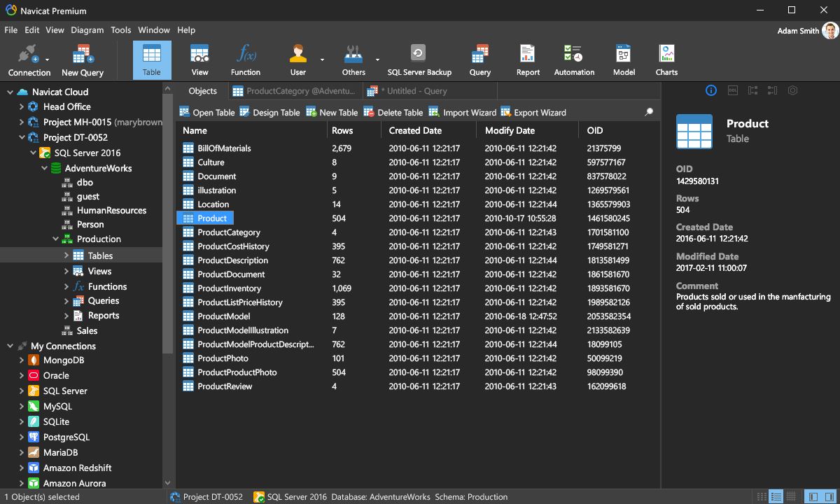Screen dimensions: 840x504
Task: Expand the Head Office project node
Action: pos(22,107)
